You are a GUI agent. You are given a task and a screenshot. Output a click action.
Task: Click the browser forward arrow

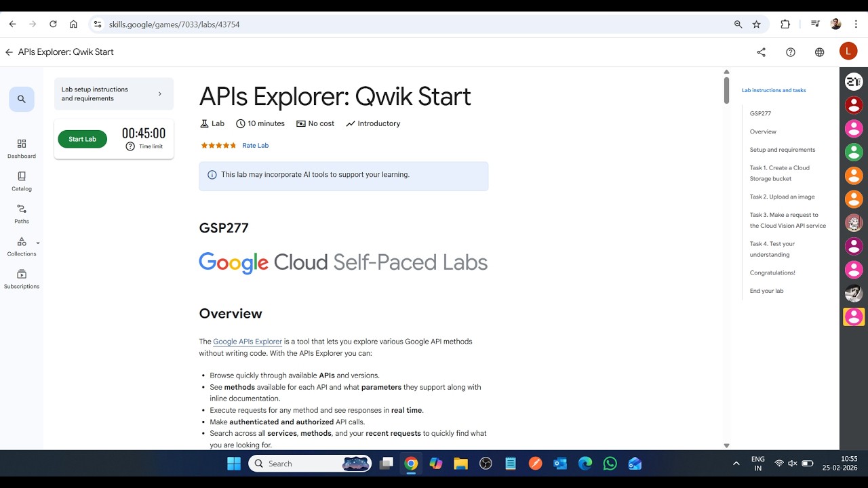click(x=33, y=24)
